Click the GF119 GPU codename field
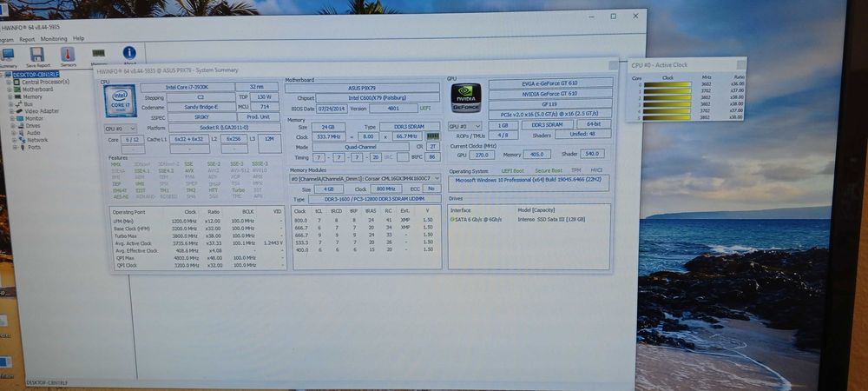 [551, 103]
